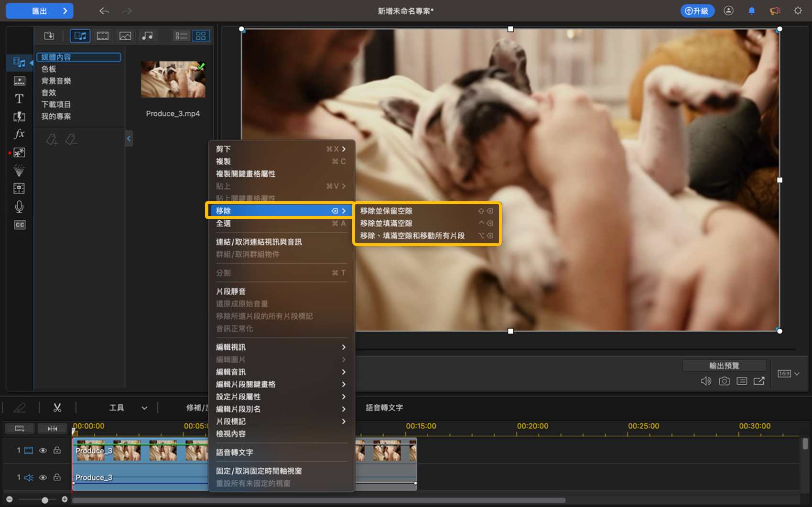Collapse the library panel arrow

[x=129, y=139]
